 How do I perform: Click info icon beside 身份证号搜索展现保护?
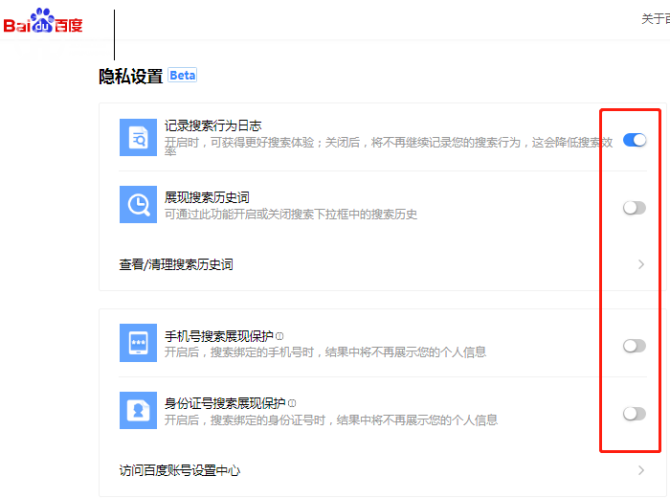(292, 403)
